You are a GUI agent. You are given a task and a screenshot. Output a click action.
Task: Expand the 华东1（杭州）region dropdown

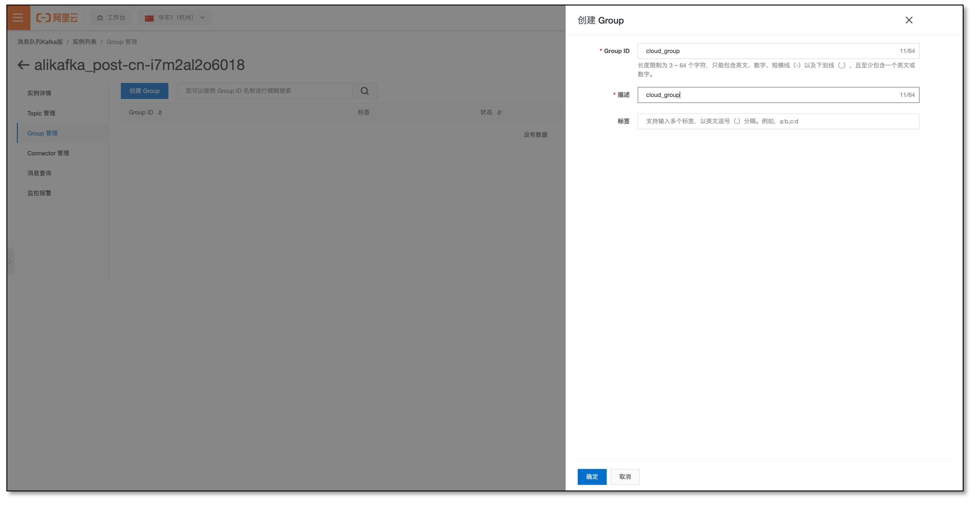click(x=175, y=18)
